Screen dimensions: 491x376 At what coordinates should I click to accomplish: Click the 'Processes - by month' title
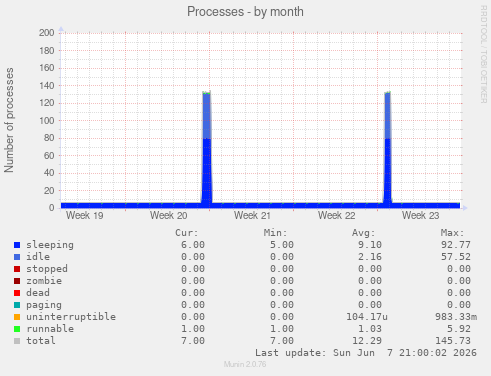[245, 12]
